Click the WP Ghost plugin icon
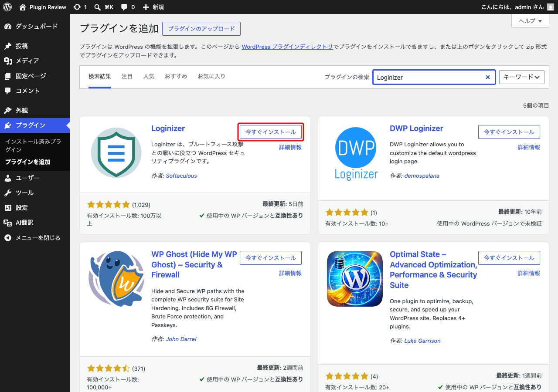 116,279
